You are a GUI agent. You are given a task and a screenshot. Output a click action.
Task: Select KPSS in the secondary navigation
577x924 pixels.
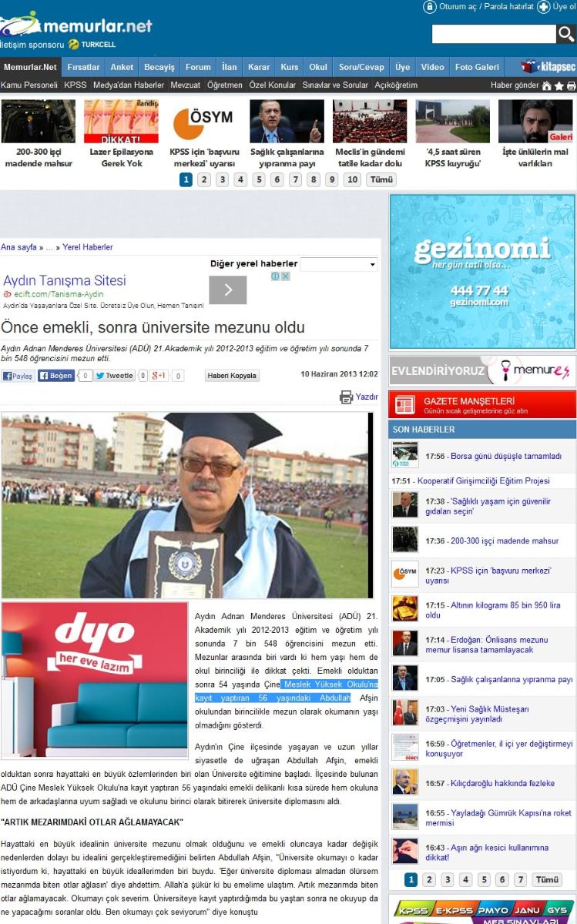click(x=75, y=85)
